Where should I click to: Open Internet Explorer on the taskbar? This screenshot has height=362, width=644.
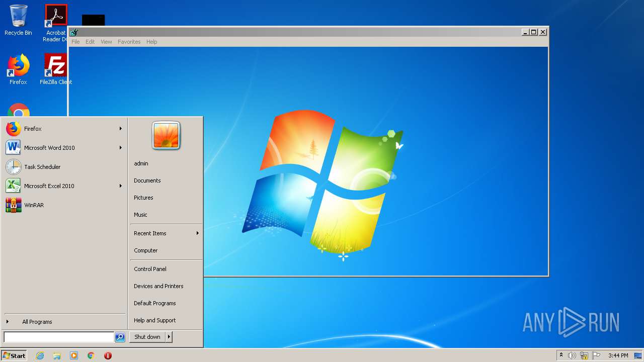pyautogui.click(x=40, y=355)
